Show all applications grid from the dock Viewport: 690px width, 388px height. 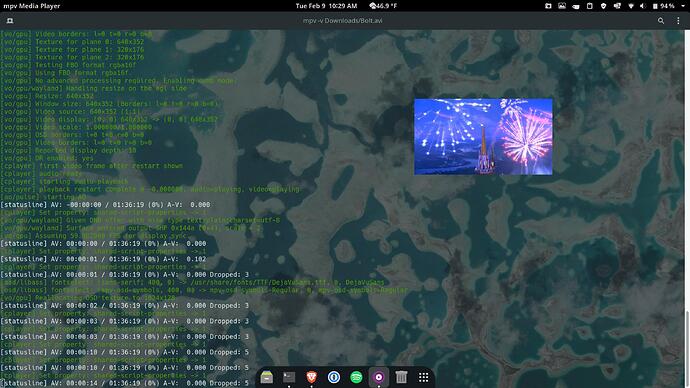pyautogui.click(x=423, y=377)
